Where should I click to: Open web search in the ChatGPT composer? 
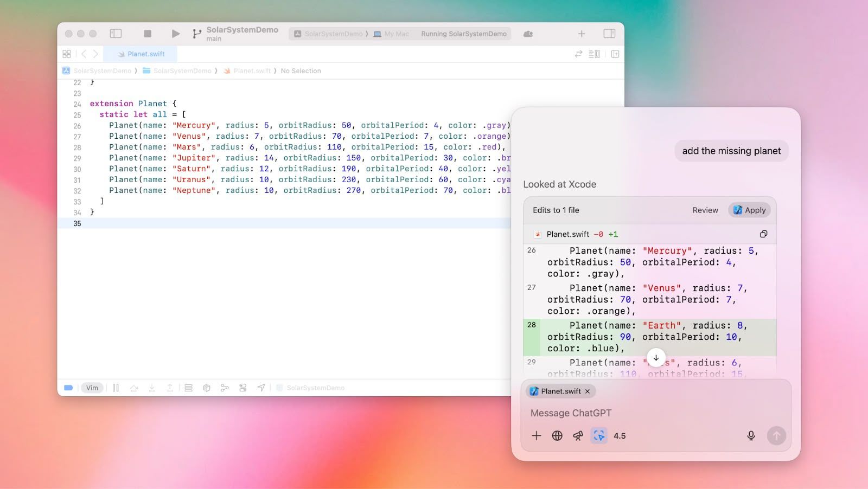point(557,435)
